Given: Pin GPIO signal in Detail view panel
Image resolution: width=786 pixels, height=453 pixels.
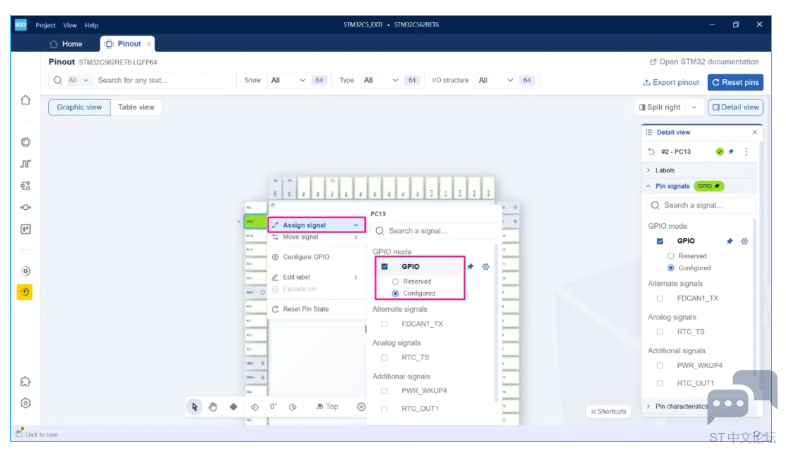Looking at the screenshot, I should pos(729,241).
